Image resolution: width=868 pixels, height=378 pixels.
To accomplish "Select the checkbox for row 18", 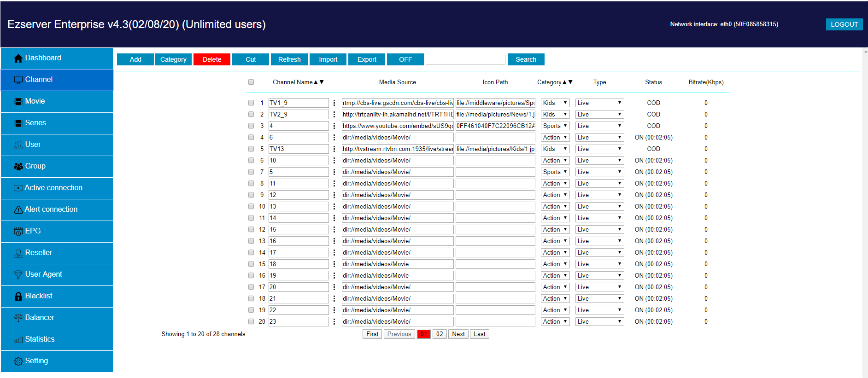I will [x=251, y=298].
